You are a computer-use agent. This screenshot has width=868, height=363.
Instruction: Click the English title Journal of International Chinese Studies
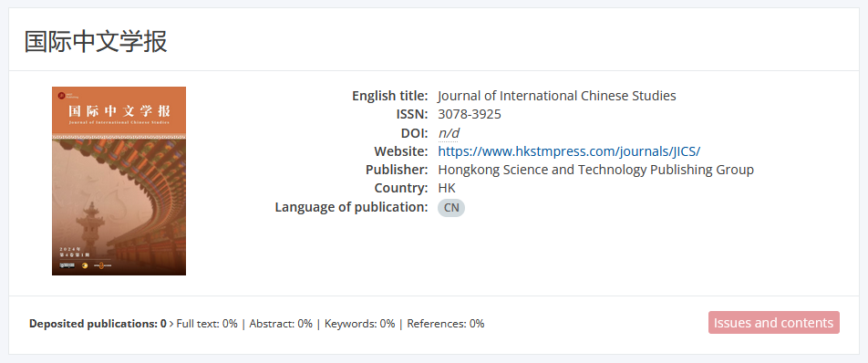[557, 96]
